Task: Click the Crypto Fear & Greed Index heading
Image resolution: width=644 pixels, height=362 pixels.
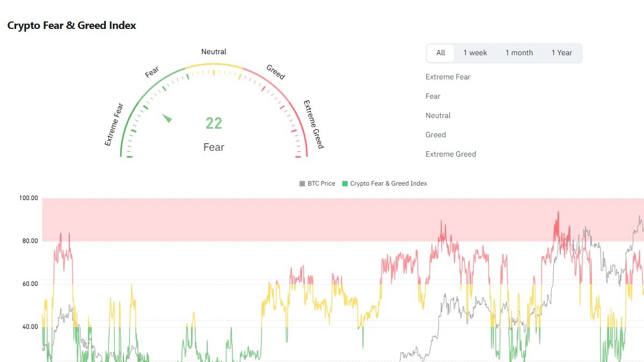Action: (x=71, y=25)
